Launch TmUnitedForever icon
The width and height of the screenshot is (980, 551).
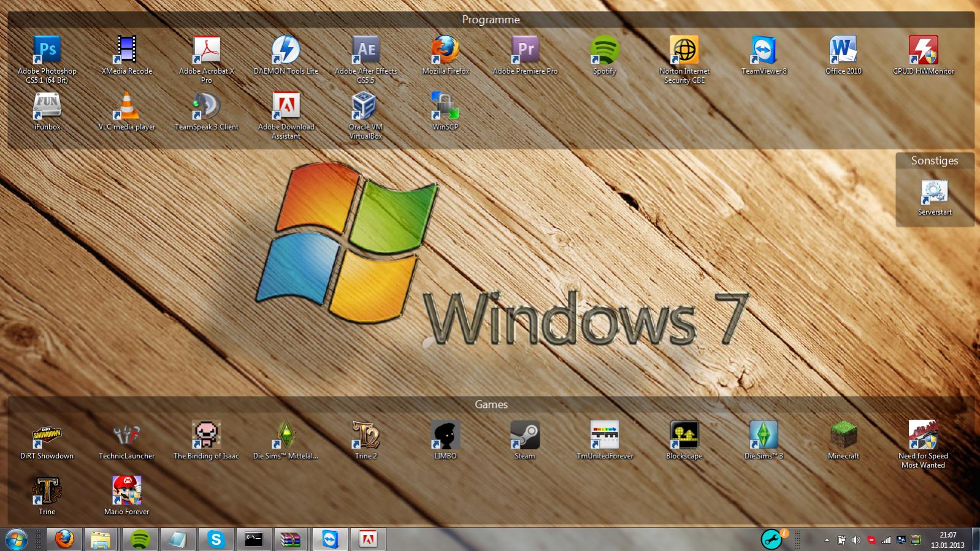[605, 440]
